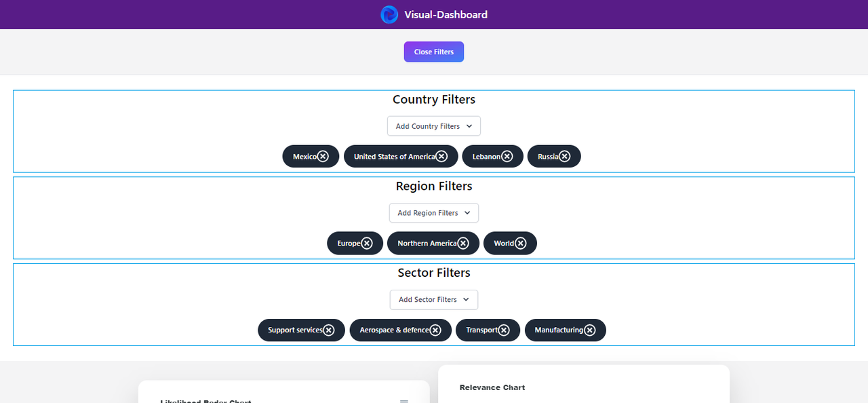
Task: Clear the Northern America region chip
Action: pos(463,243)
